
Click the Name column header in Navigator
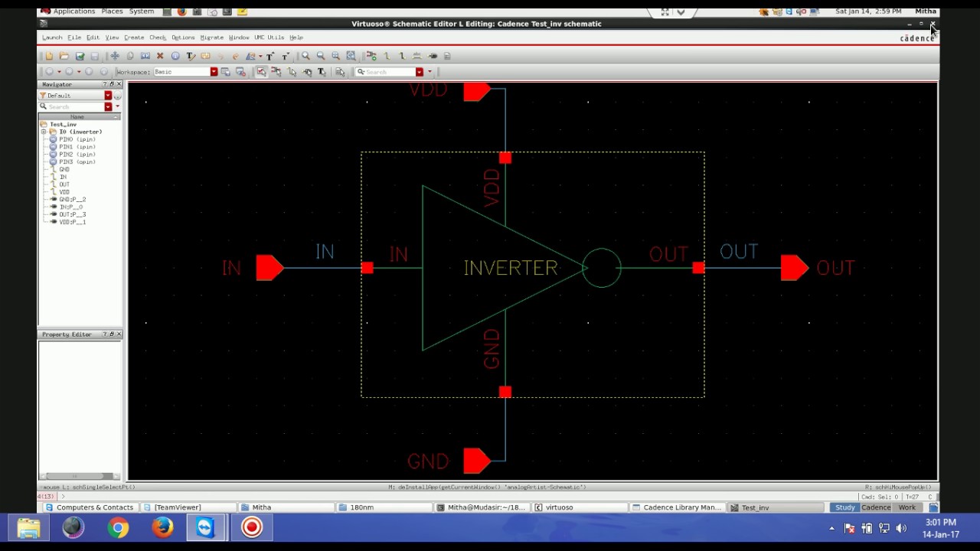pyautogui.click(x=77, y=117)
